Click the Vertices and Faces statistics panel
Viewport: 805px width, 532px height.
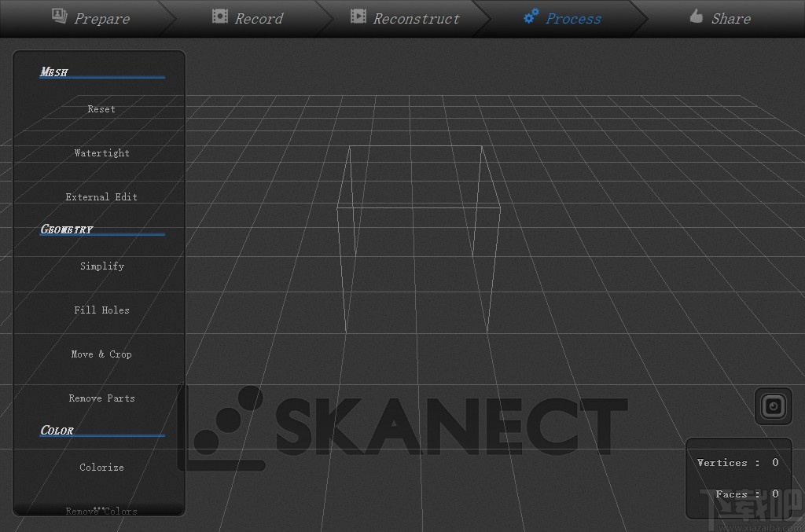(738, 478)
